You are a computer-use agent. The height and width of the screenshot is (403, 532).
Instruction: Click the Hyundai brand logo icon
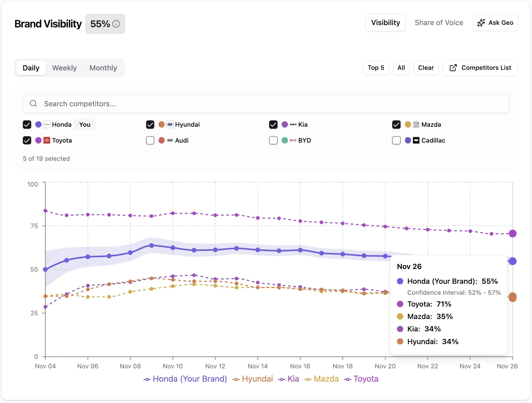[170, 124]
